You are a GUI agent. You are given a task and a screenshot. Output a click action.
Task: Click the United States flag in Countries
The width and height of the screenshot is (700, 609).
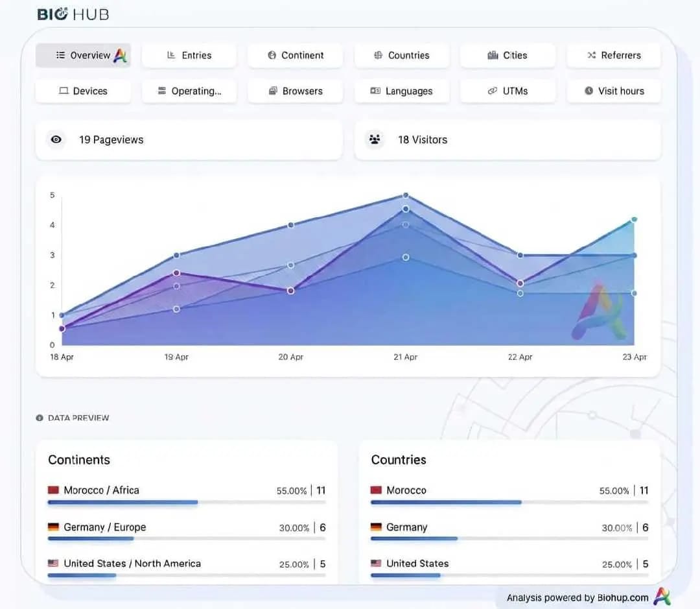pos(376,564)
